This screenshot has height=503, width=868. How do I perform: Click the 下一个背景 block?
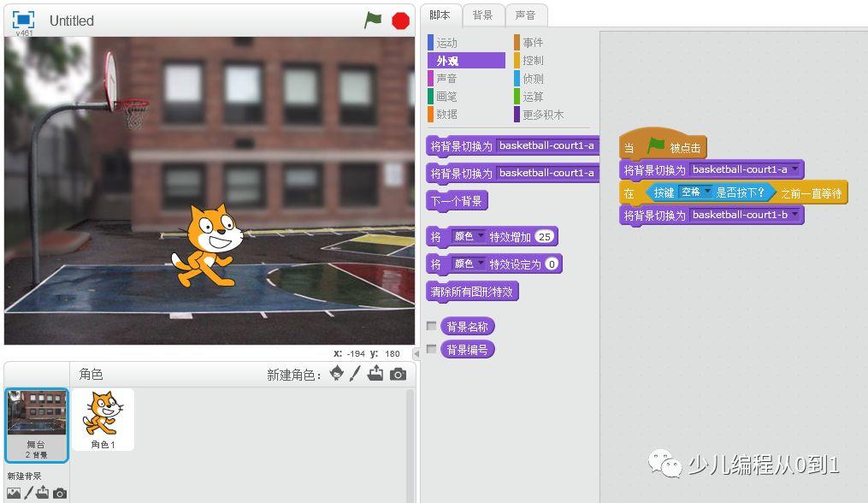pos(457,200)
